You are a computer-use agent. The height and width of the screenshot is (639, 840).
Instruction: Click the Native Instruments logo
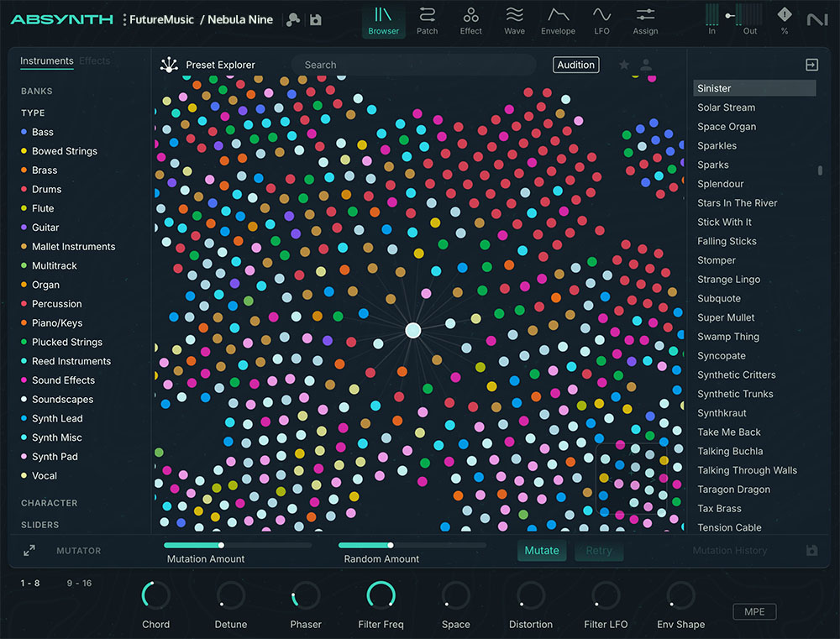click(x=817, y=18)
